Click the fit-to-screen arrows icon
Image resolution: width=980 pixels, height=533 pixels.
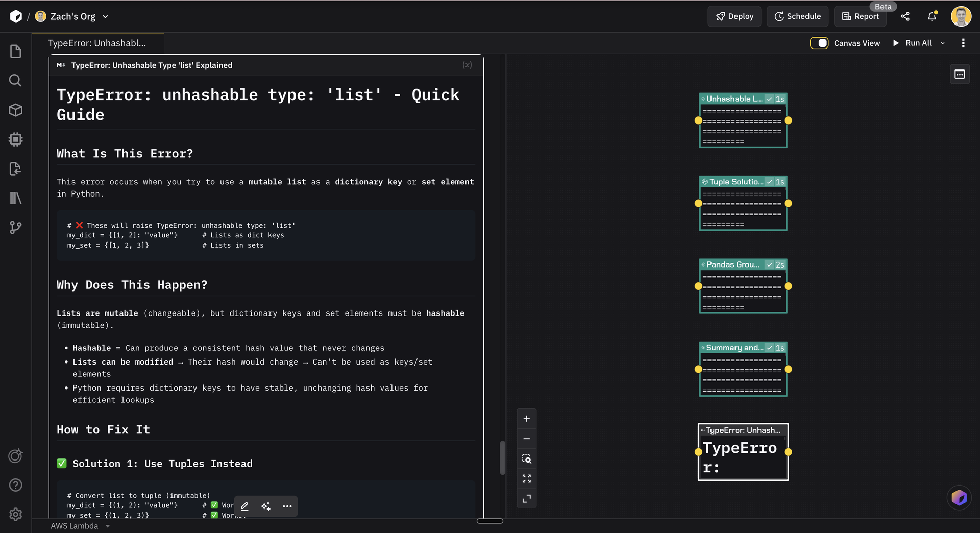[527, 478]
